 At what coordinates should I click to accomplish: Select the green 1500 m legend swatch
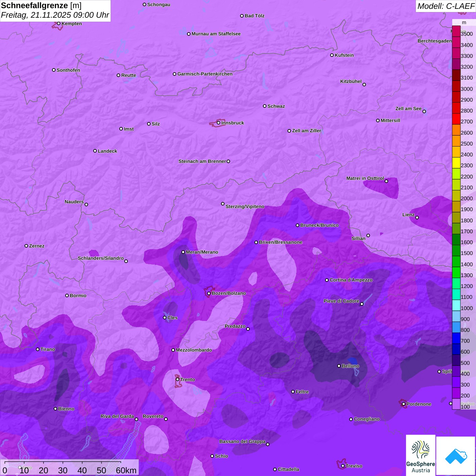[x=456, y=251]
